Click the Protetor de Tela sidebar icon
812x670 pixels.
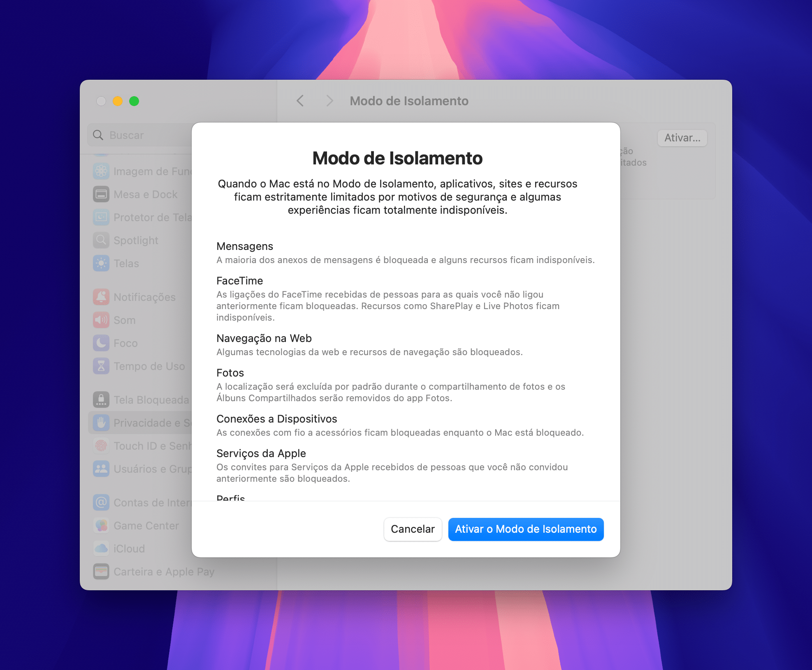pos(101,217)
